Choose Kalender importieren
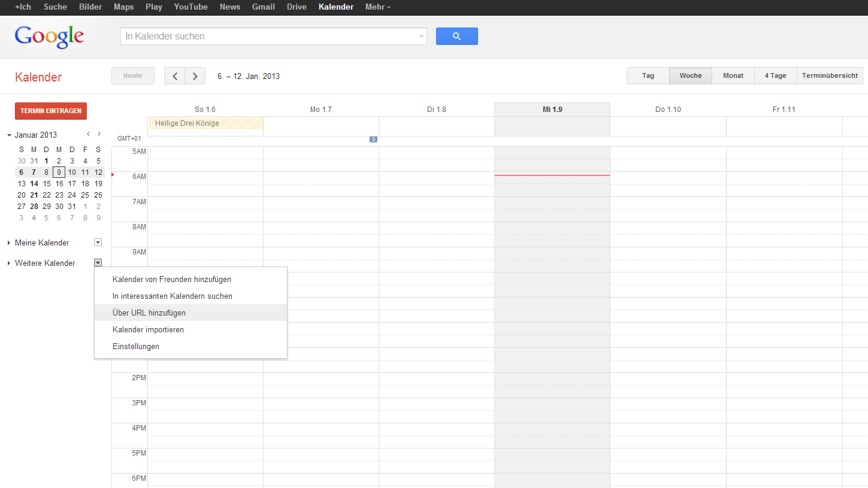Viewport: 868px width, 488px height. (x=190, y=329)
